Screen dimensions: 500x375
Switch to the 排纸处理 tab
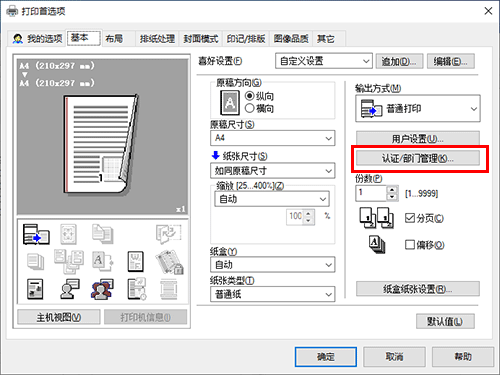[x=157, y=39]
